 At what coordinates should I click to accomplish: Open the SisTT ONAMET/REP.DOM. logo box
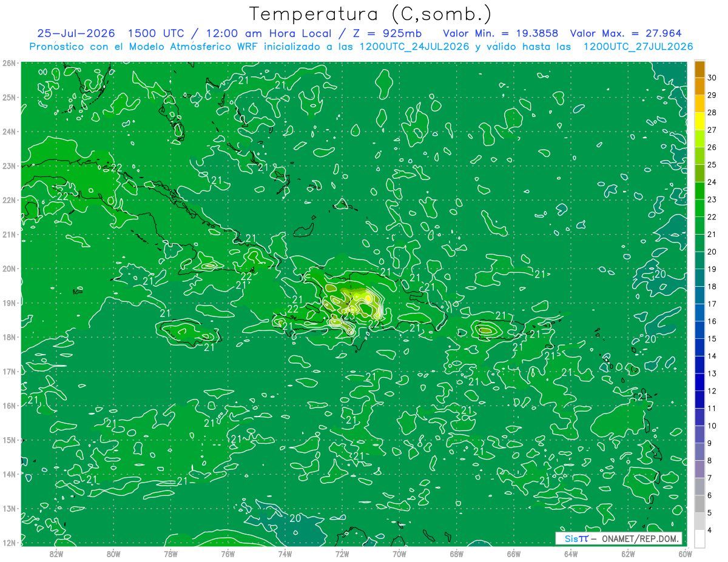[x=619, y=538]
